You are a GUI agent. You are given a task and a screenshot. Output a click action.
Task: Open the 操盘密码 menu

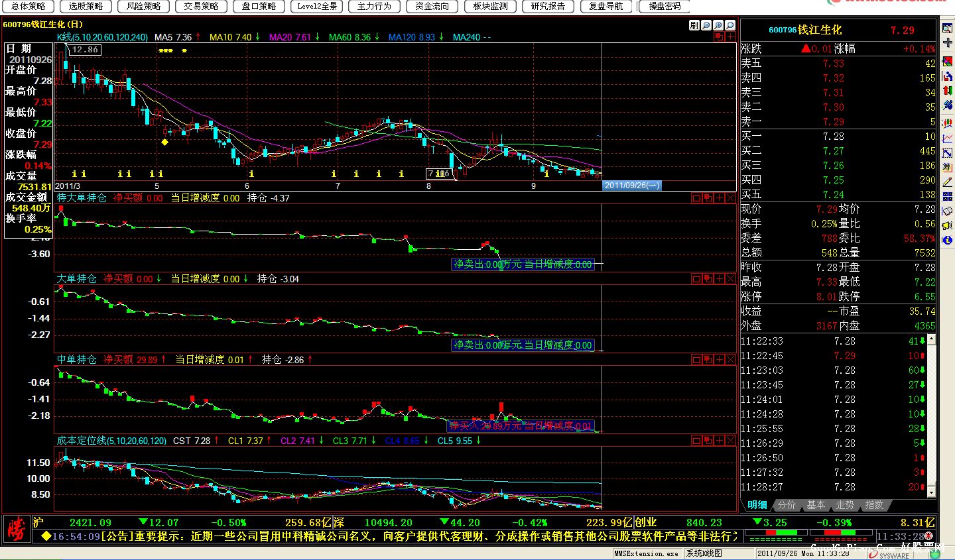pyautogui.click(x=664, y=6)
